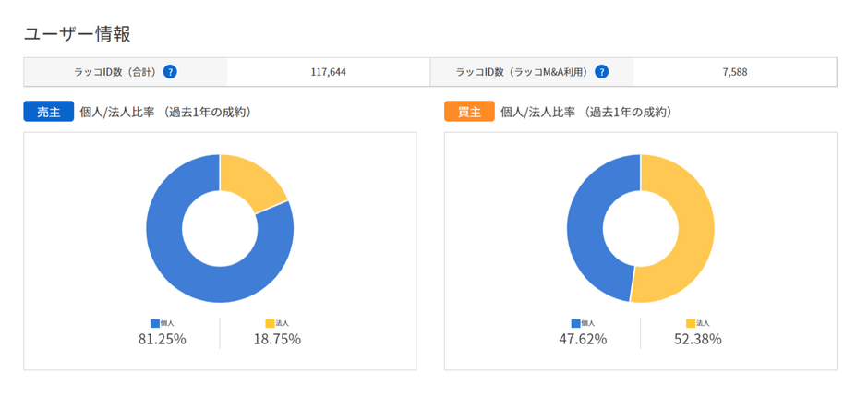Screen dimensions: 868x397
Task: Click help icon beside ラッコID数（合計）
Action: [x=170, y=71]
